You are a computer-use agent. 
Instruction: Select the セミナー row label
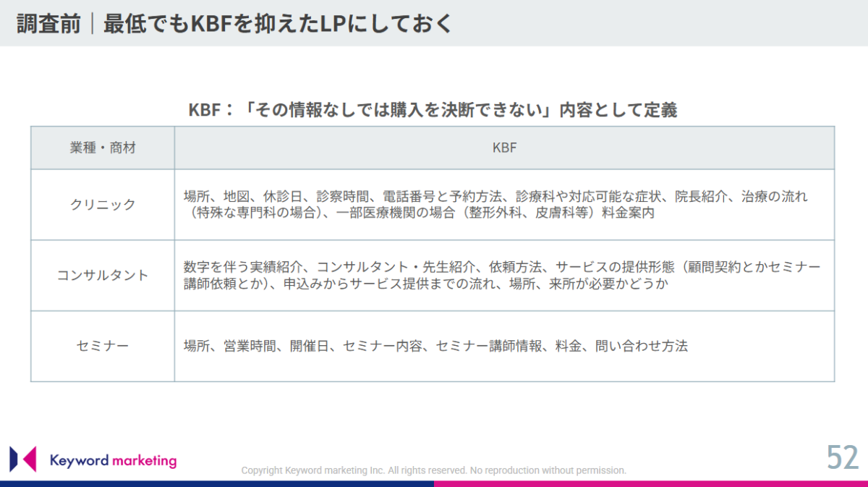coord(103,347)
